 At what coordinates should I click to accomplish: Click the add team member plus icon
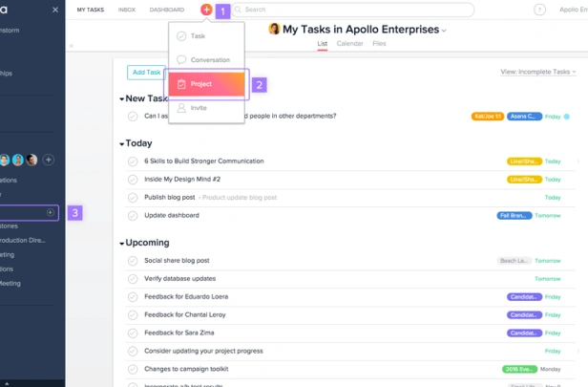tap(49, 160)
